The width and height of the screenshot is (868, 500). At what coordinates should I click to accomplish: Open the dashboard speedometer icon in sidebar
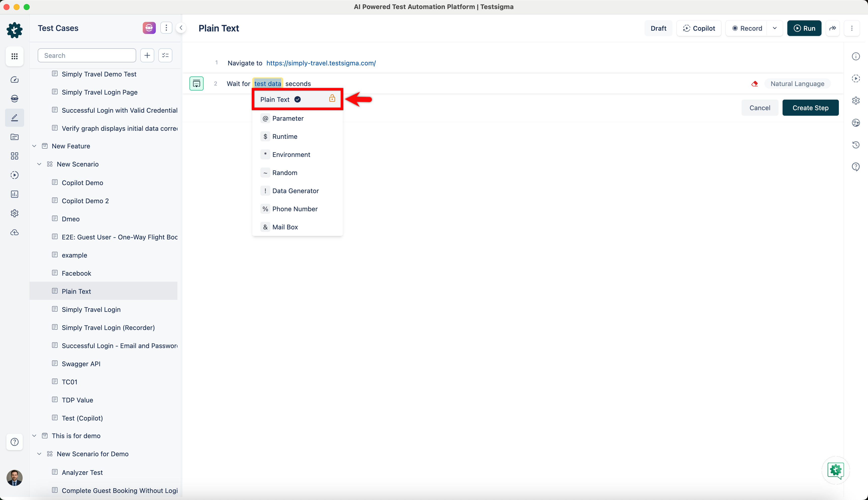click(14, 79)
